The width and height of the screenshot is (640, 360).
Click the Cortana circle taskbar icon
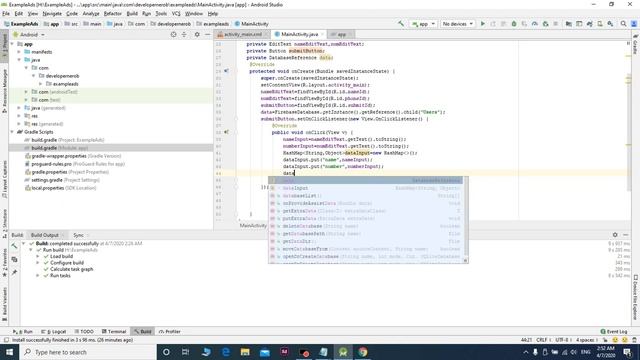(166, 352)
